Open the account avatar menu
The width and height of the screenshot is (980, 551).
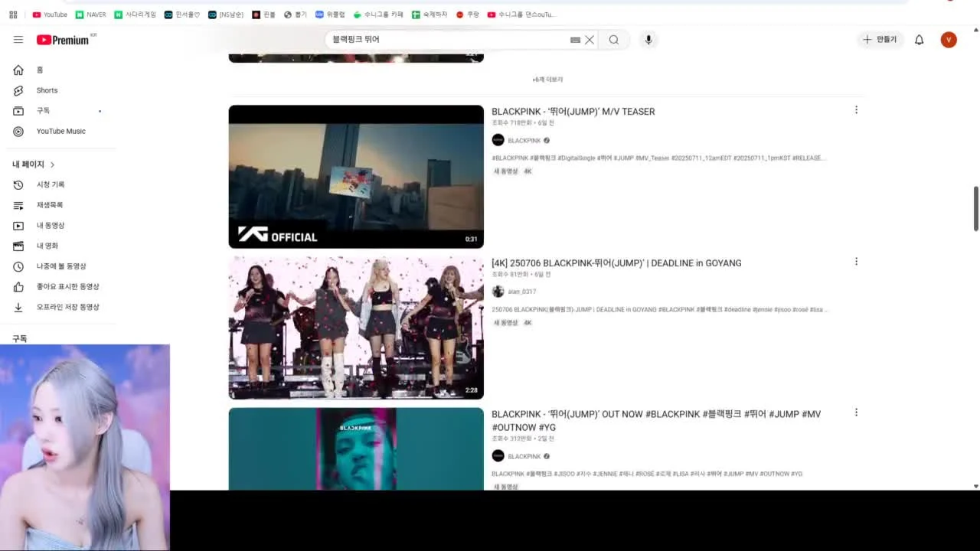(x=949, y=40)
